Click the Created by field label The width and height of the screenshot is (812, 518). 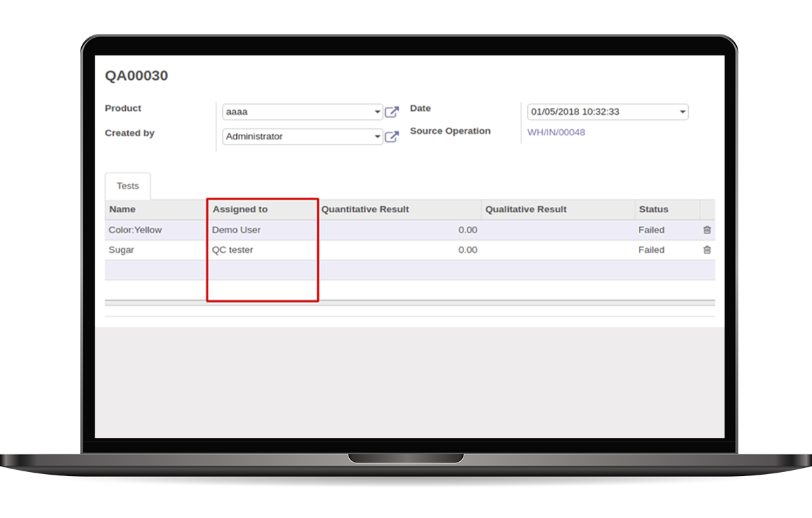(130, 133)
